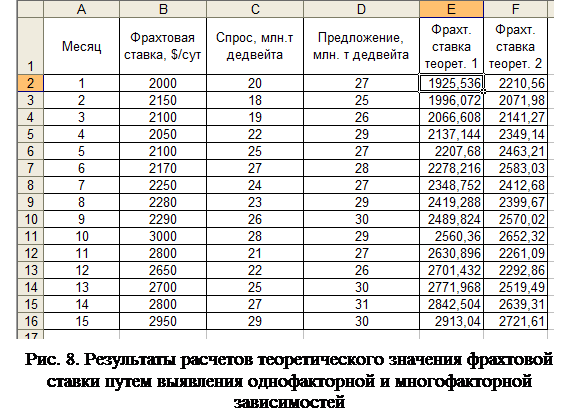Screen dimensions: 580x419
Task: Click cell containing 2066,608
Action: pyautogui.click(x=451, y=117)
